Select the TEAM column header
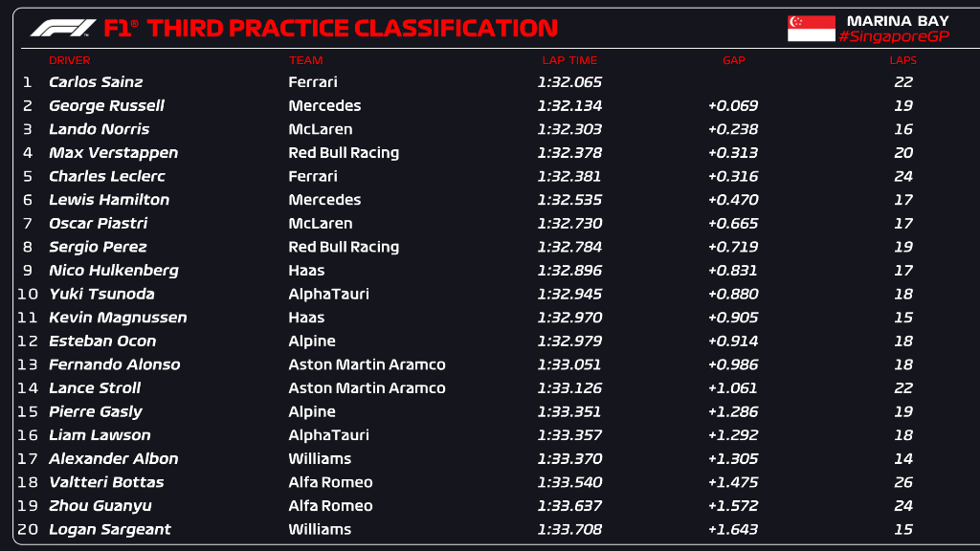Screen dimensions: 980x551 (x=306, y=60)
